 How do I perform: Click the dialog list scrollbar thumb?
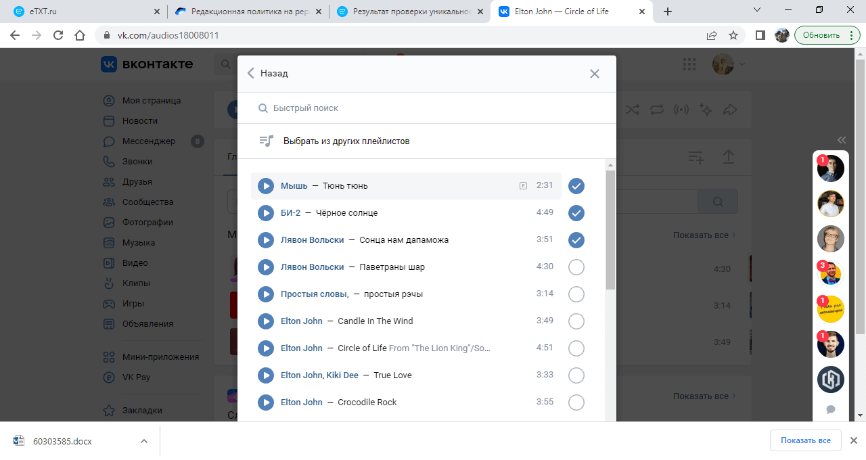610,230
